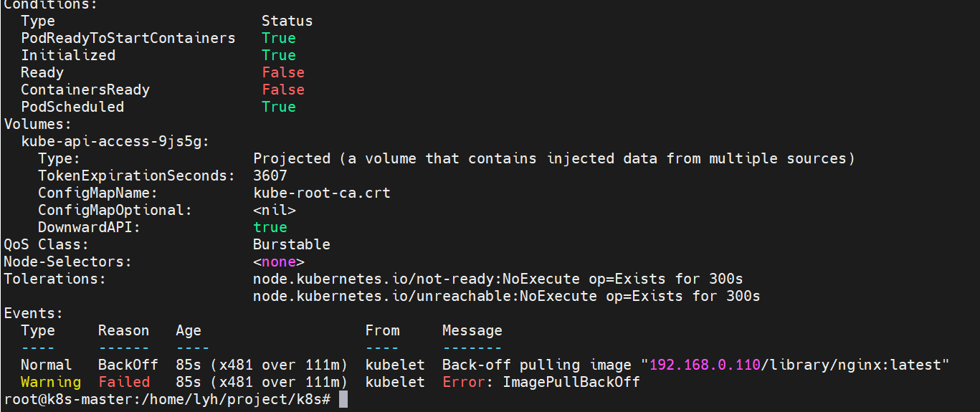Click the DownwardAPI true value

click(x=270, y=227)
